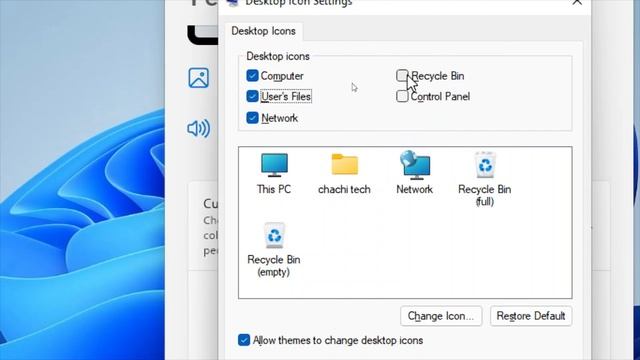Image resolution: width=640 pixels, height=360 pixels.
Task: Close the Desktop Icon Settings dialog
Action: [x=577, y=2]
